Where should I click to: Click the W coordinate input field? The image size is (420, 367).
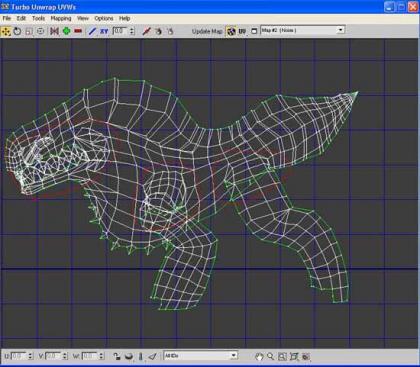point(90,356)
